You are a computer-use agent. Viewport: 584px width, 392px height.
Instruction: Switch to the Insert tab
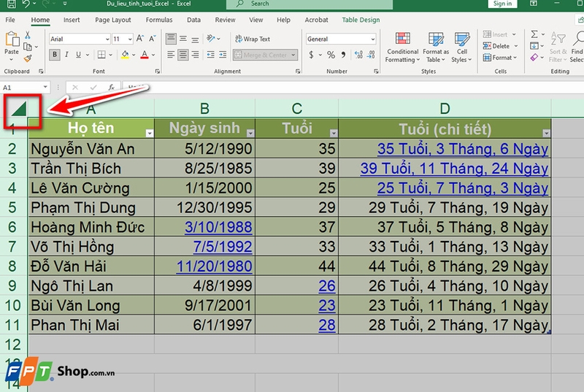coord(72,20)
